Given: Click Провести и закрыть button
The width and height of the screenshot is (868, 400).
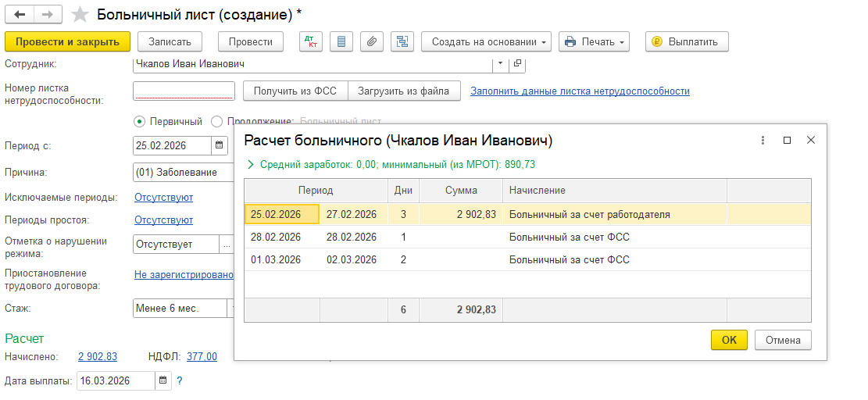Looking at the screenshot, I should coord(67,41).
